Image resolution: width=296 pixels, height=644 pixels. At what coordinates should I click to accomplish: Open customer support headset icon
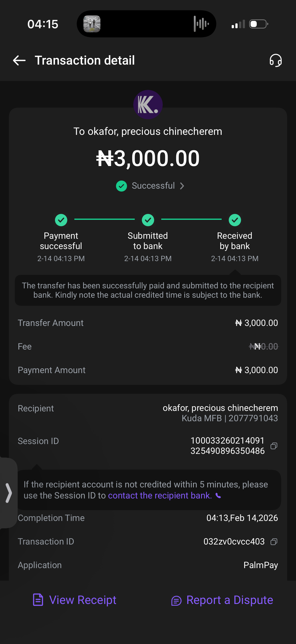(276, 60)
